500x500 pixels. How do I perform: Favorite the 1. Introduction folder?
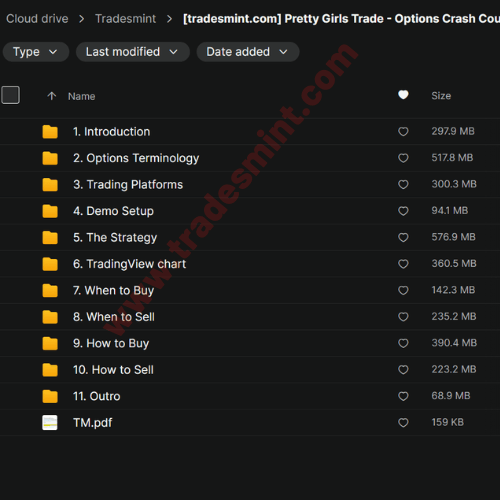(x=403, y=132)
